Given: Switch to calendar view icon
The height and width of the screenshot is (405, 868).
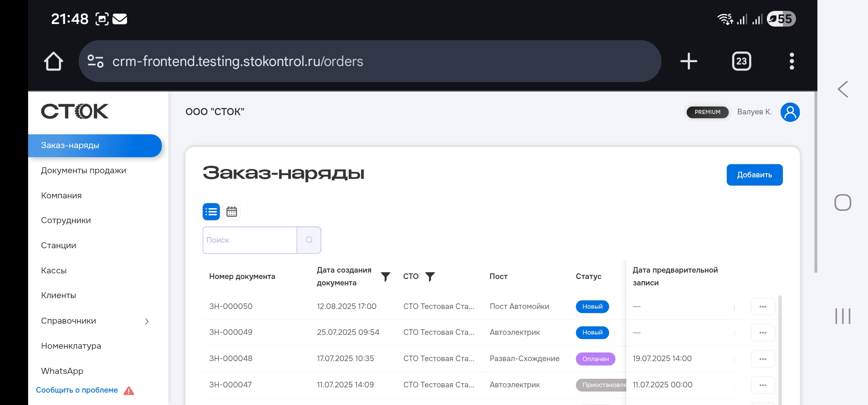Looking at the screenshot, I should 232,212.
